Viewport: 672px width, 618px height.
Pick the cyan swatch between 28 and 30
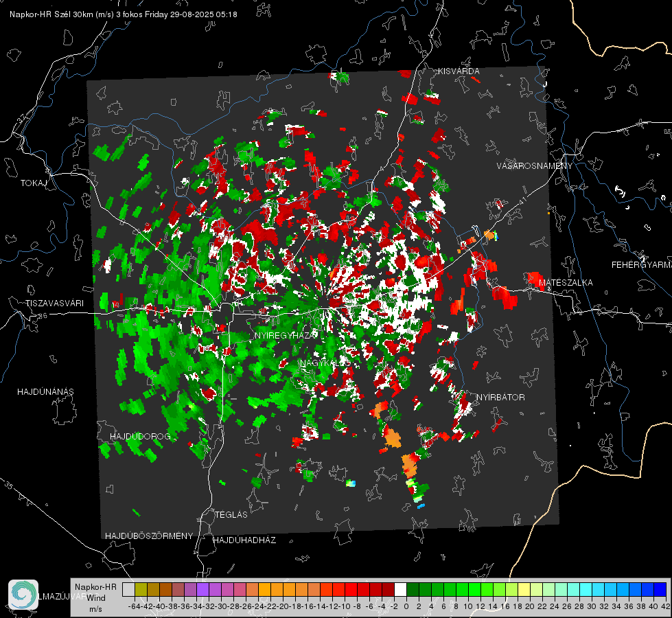586,589
